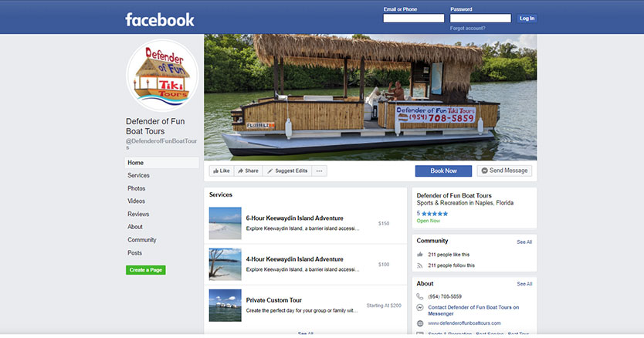Like the page with the Like button
This screenshot has width=644, height=338.
coord(221,171)
